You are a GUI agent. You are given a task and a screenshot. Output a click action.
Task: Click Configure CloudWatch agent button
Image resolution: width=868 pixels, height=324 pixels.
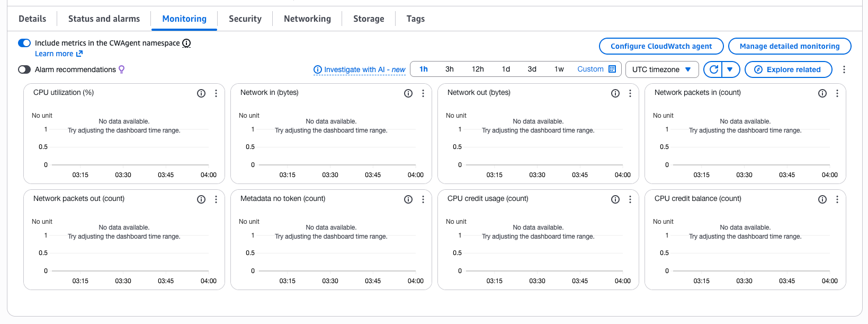661,46
